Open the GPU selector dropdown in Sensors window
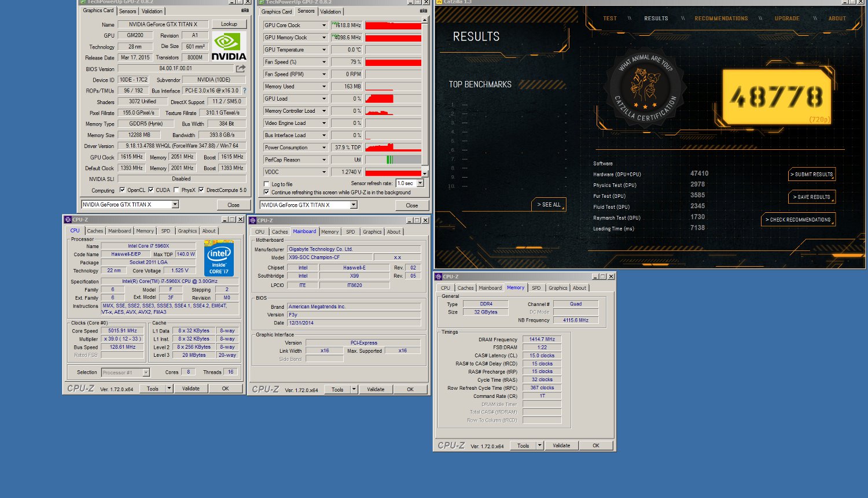 (354, 205)
